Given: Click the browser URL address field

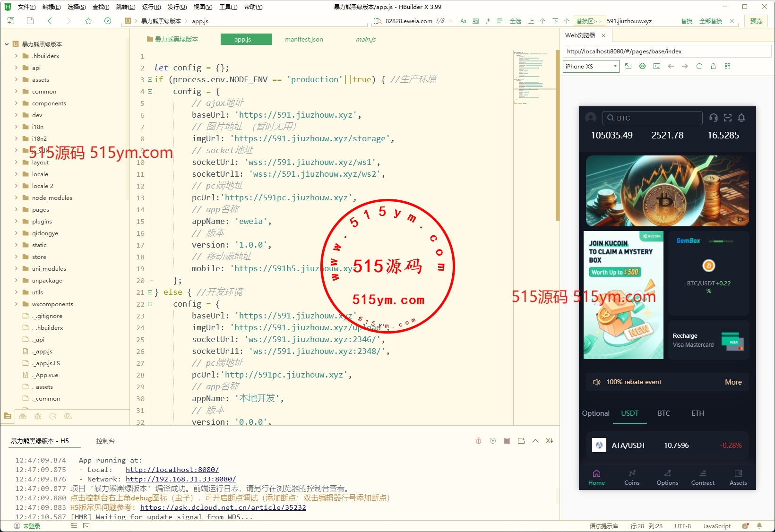Looking at the screenshot, I should click(x=666, y=51).
